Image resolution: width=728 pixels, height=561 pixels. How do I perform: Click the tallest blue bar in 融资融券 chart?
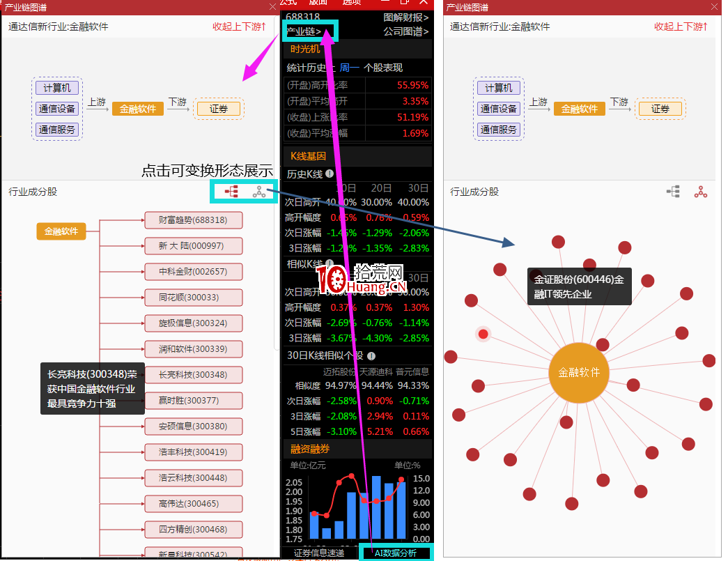376,507
